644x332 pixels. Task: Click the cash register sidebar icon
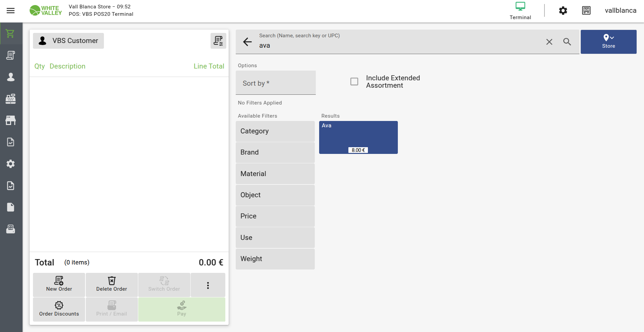pyautogui.click(x=11, y=99)
